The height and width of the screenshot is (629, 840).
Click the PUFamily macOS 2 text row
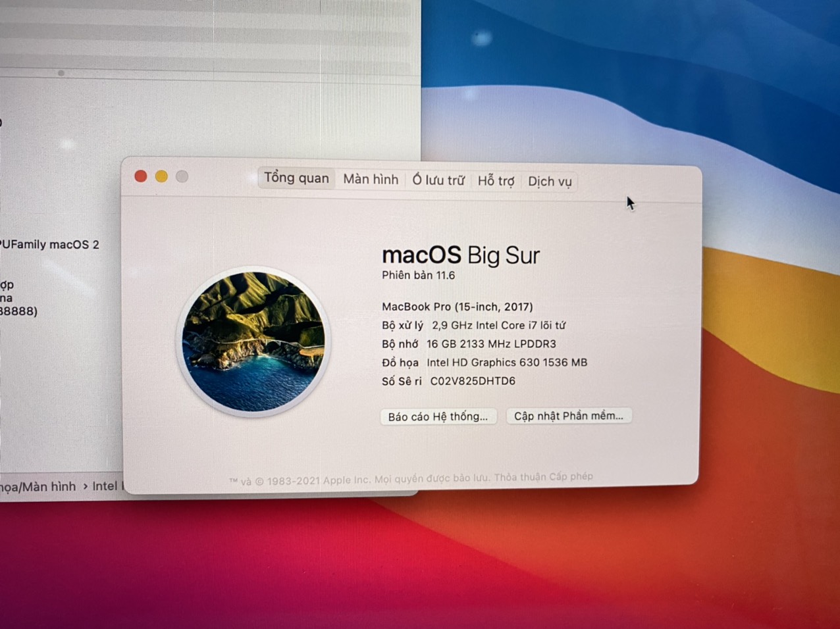[49, 245]
